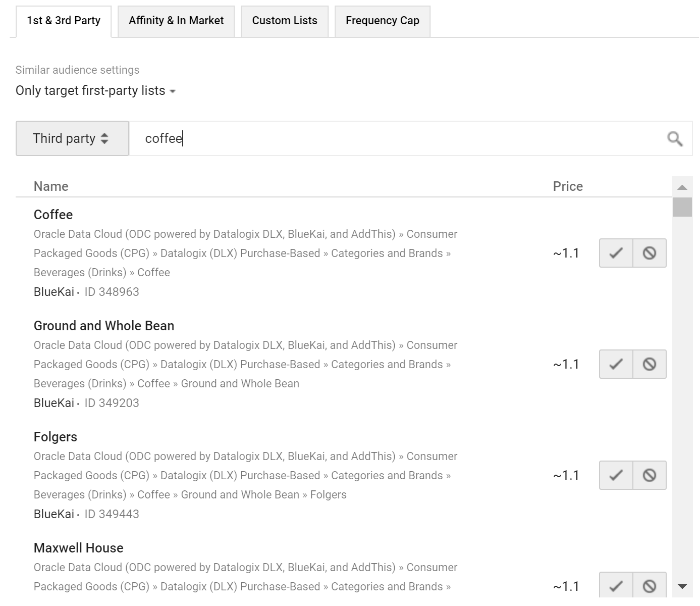Click 'ID 348963' text
This screenshot has height=606, width=700.
112,292
